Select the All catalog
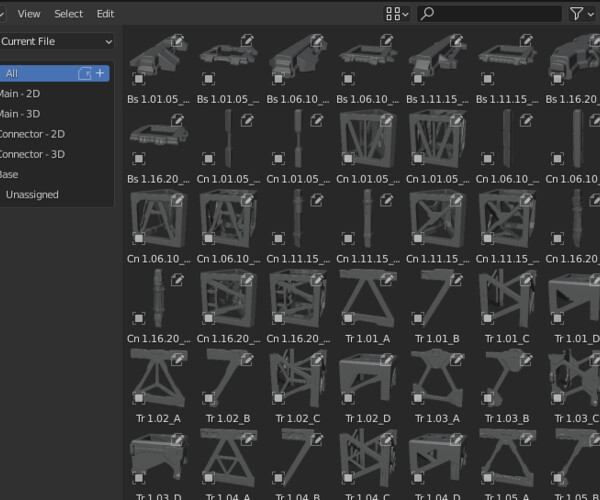Image resolution: width=600 pixels, height=500 pixels. 54,73
